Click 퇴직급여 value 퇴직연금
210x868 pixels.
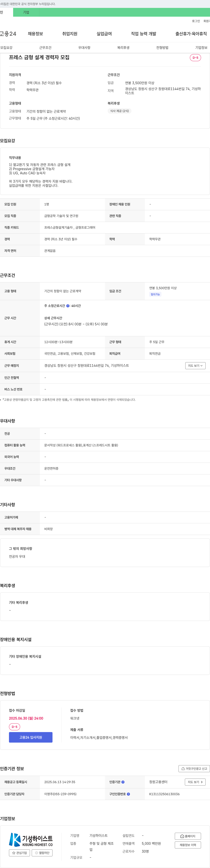tap(155, 353)
